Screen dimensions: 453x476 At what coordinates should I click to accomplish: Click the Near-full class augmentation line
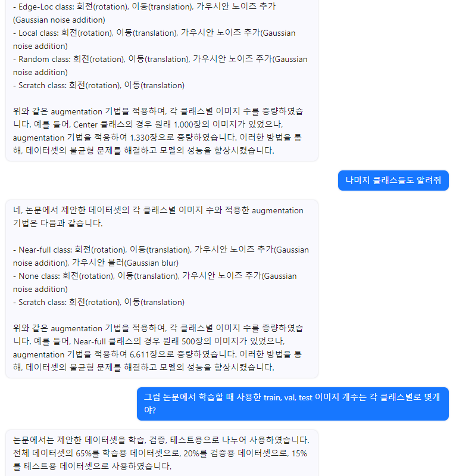click(161, 256)
